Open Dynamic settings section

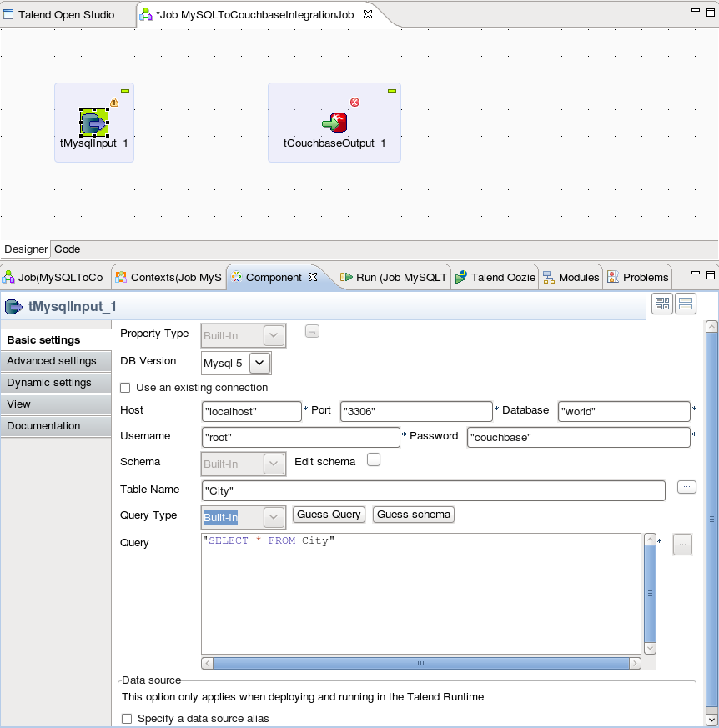(56, 383)
